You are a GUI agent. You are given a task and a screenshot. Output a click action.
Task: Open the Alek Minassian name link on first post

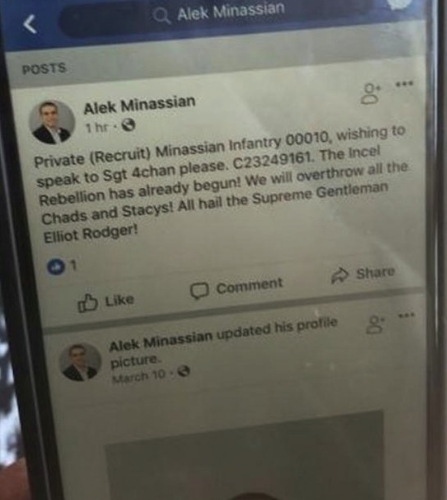tap(139, 104)
